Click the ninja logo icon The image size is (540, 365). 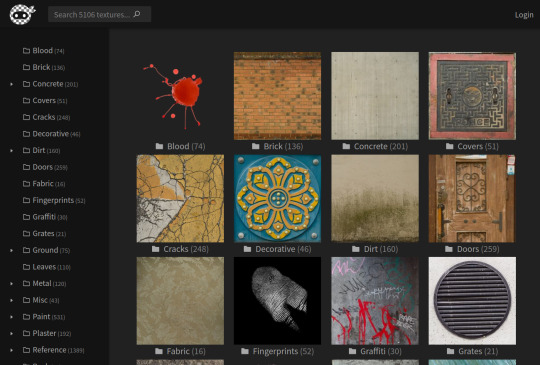pyautogui.click(x=22, y=14)
